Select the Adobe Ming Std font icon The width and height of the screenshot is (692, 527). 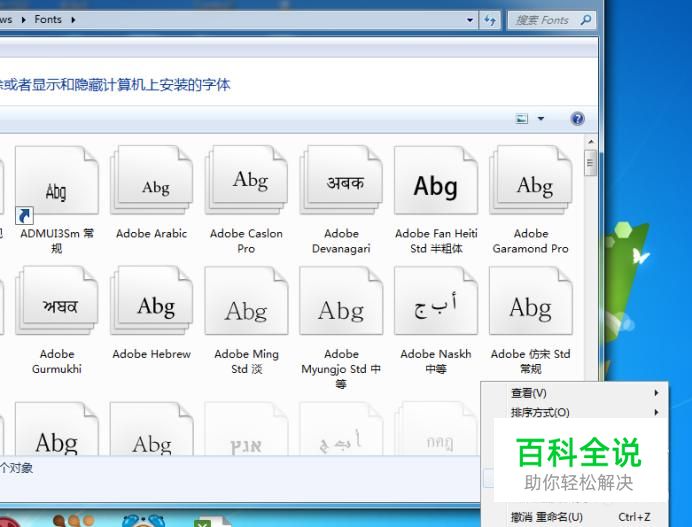246,301
